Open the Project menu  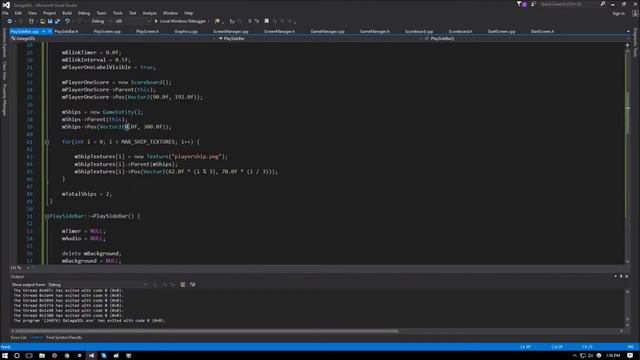[49, 13]
